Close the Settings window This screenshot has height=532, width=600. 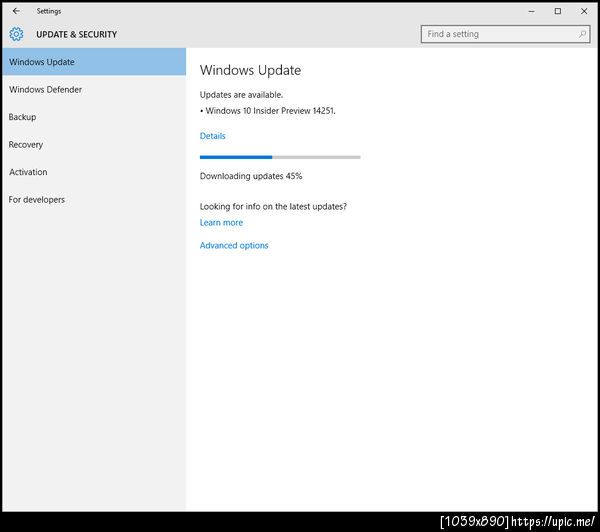(584, 11)
